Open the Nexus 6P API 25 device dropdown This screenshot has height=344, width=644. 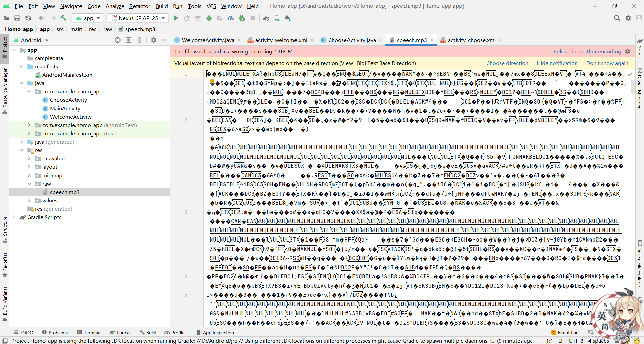coord(138,18)
